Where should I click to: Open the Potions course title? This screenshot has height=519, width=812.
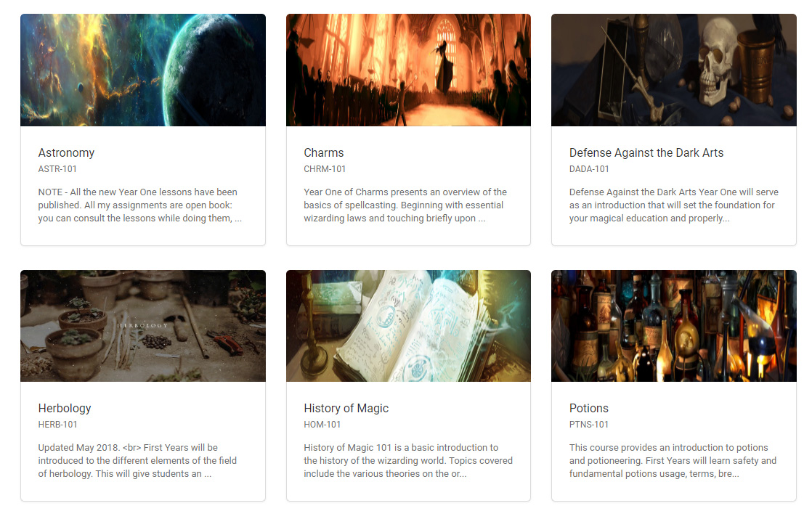[589, 408]
